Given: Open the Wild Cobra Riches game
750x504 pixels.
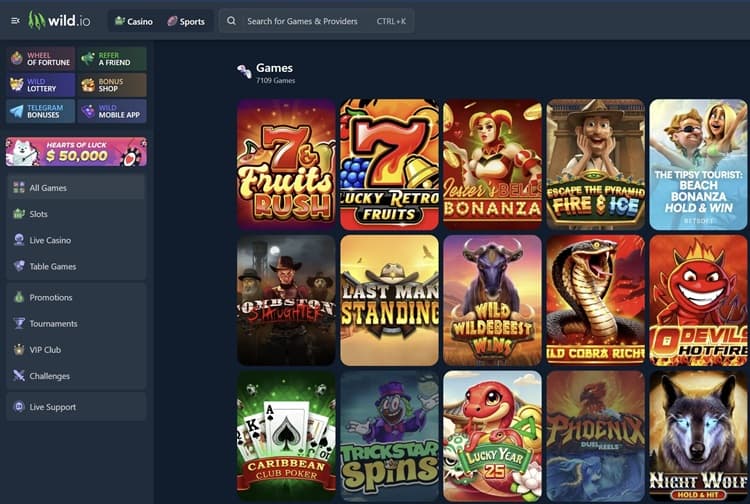Looking at the screenshot, I should [x=596, y=300].
